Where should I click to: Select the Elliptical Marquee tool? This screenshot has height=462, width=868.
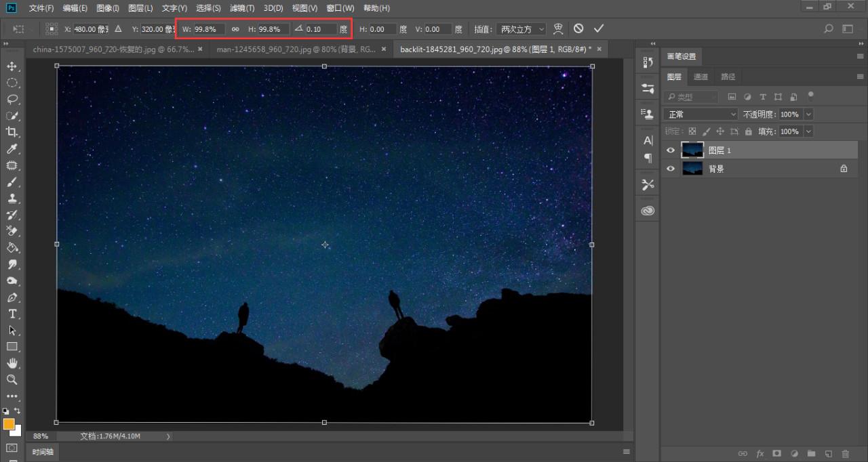[x=12, y=83]
